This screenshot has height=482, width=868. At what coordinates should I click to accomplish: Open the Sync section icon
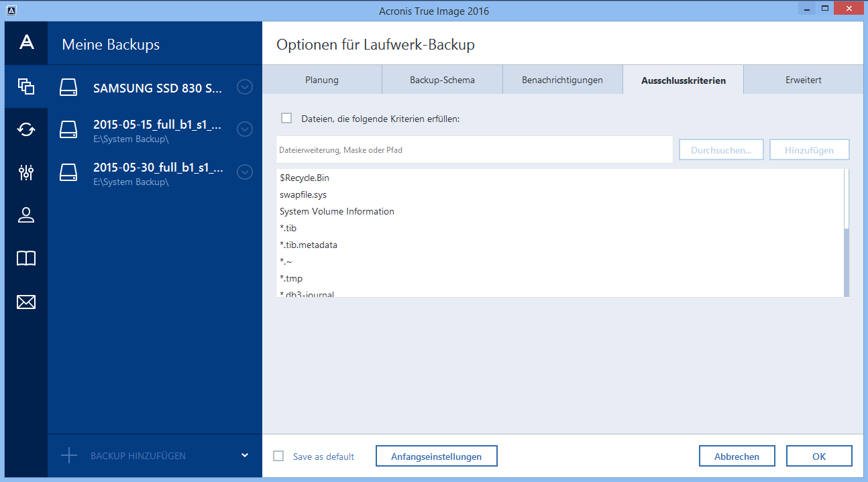(x=26, y=129)
